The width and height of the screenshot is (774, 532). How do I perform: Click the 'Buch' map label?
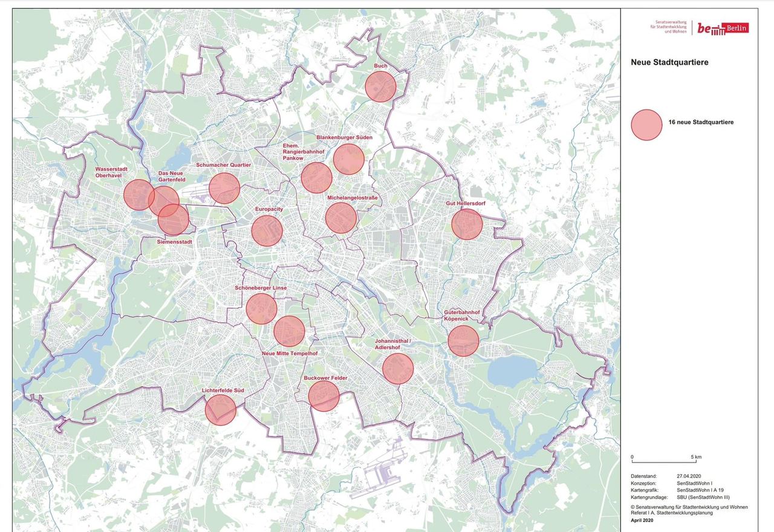click(x=380, y=65)
